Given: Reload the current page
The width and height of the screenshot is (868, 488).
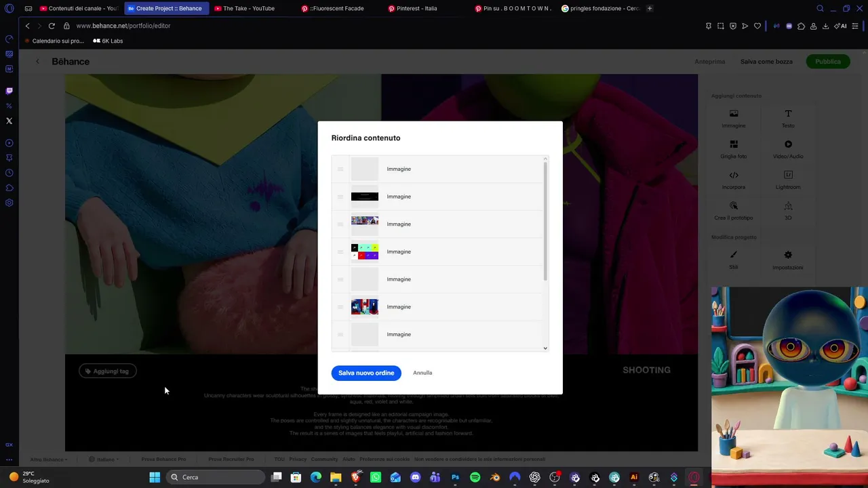Looking at the screenshot, I should 52,26.
